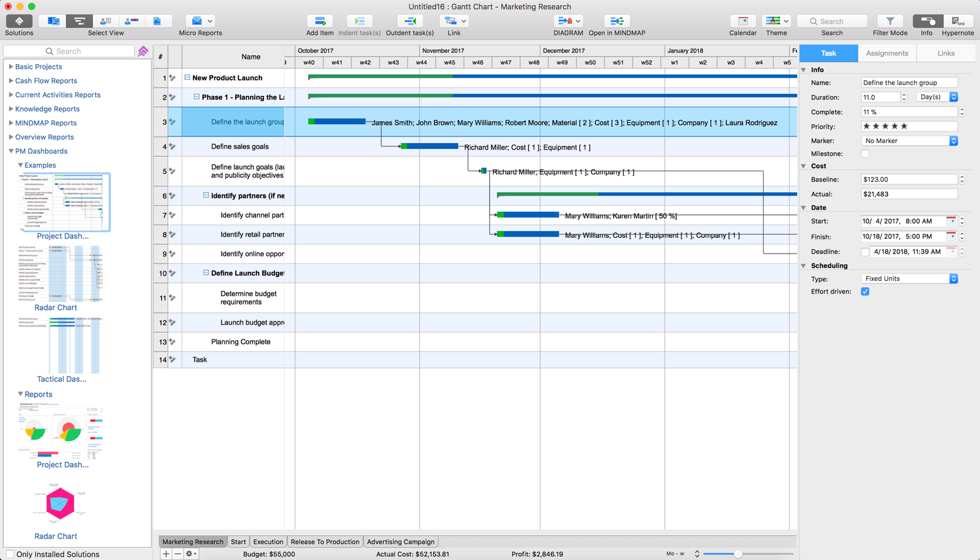Click the add sheet plus button

(166, 554)
